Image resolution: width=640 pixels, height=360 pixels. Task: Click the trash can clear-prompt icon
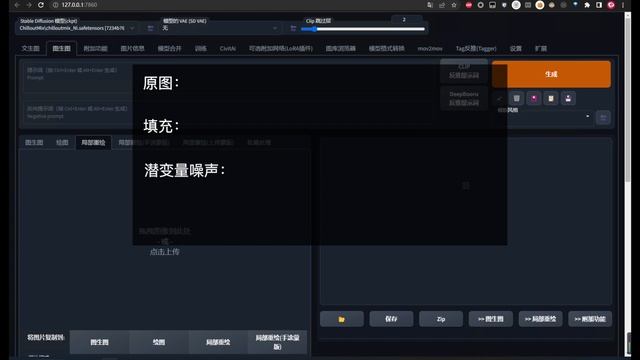(x=516, y=98)
